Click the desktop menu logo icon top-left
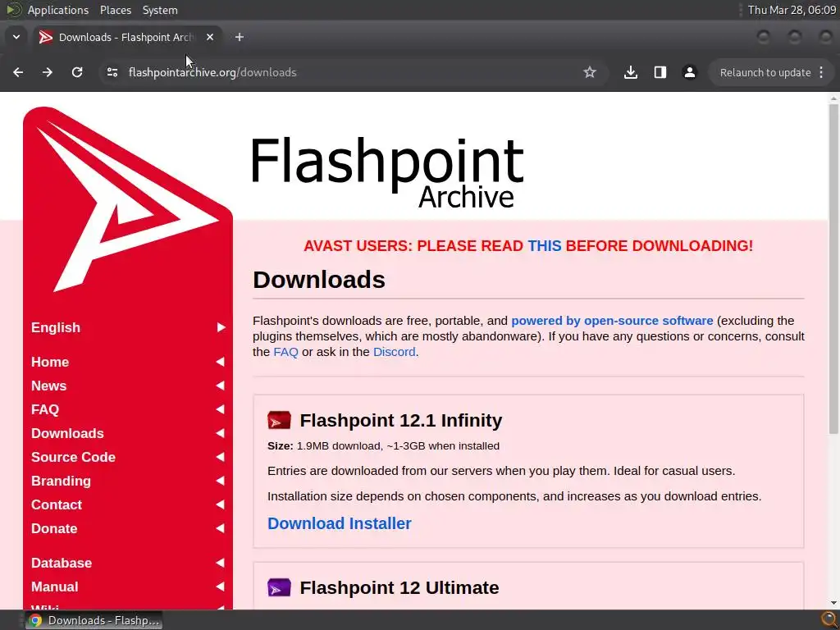Image resolution: width=840 pixels, height=630 pixels. (x=14, y=10)
